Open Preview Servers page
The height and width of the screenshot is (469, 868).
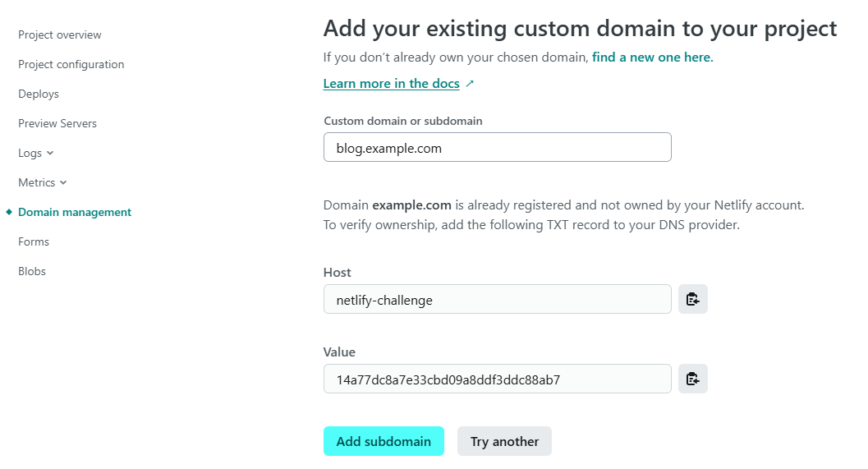[x=57, y=123]
